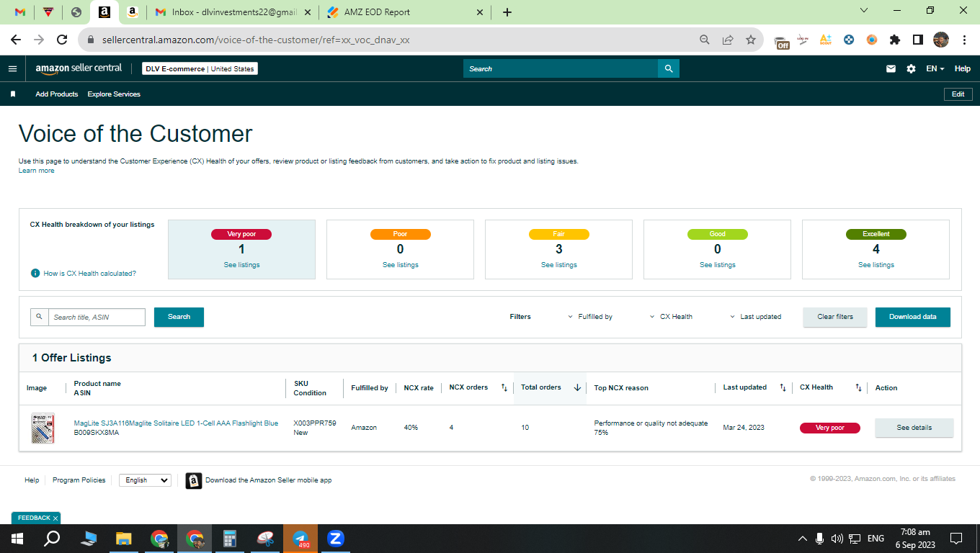Click the ASIN text B009SKX8MA

pyautogui.click(x=97, y=433)
